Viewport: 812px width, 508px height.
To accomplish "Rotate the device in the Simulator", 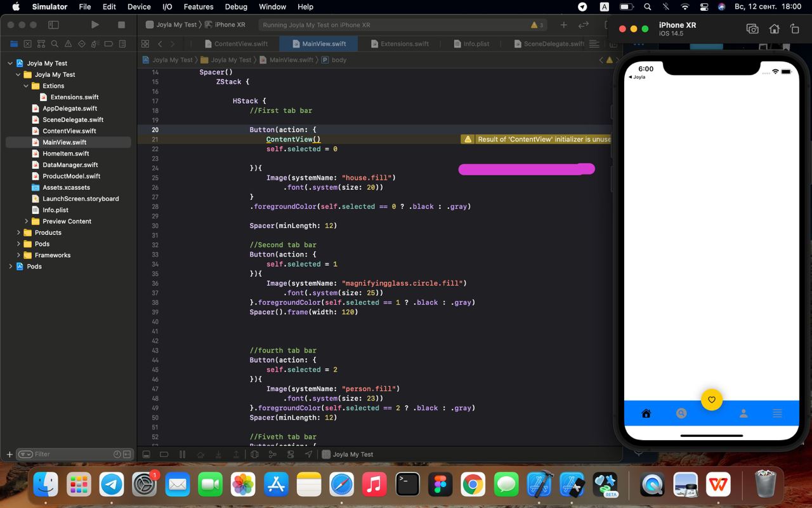I will (794, 29).
